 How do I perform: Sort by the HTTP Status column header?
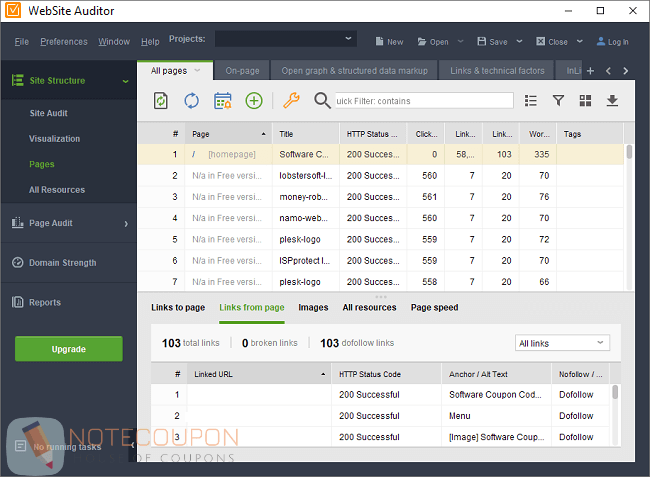click(373, 134)
